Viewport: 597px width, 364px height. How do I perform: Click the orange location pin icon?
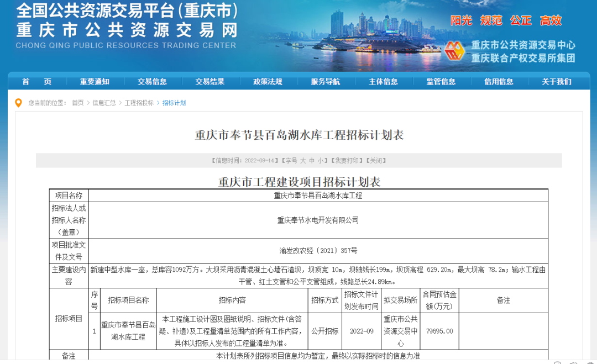(18, 103)
